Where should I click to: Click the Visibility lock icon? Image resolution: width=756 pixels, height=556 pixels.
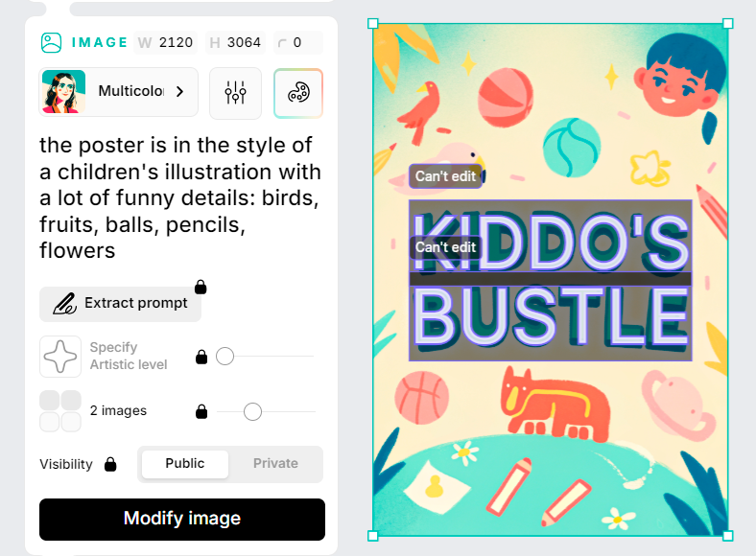tap(110, 464)
